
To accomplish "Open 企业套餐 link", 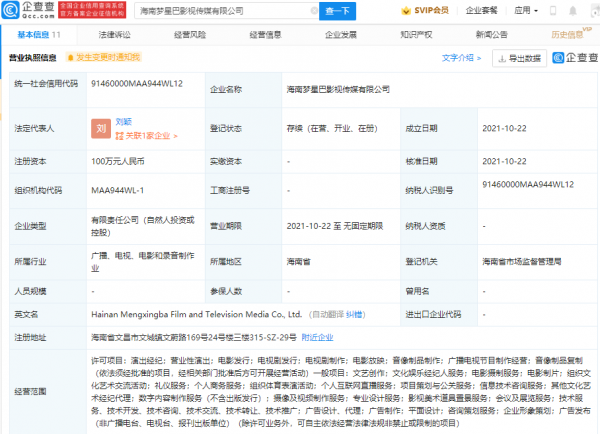I will [x=481, y=11].
